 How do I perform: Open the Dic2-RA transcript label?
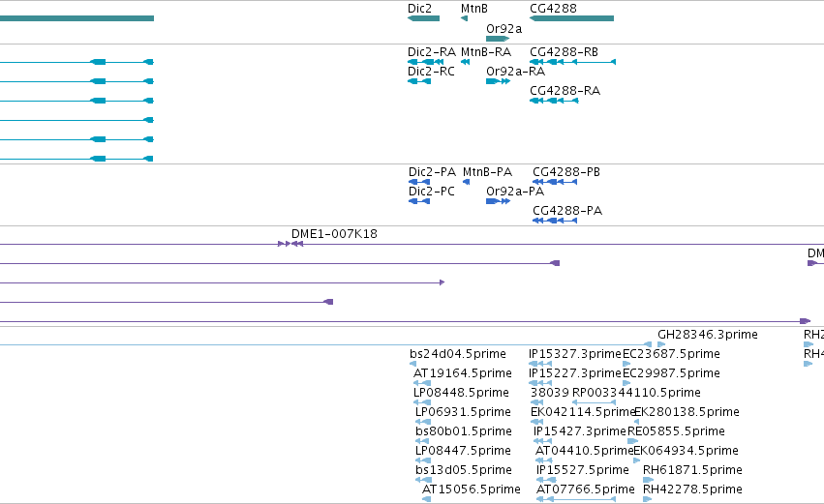432,52
